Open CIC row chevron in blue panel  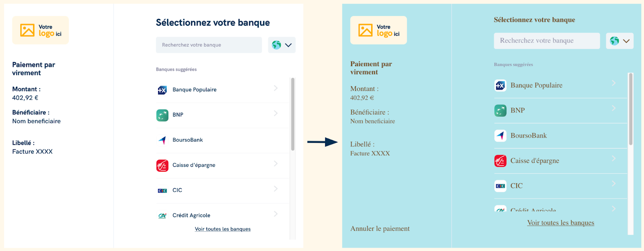coord(614,183)
